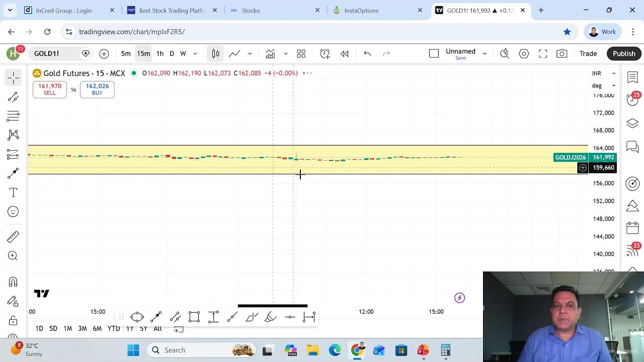Screen dimensions: 644x362
Task: Switch to Best Stock Trading Platform tab
Action: 171,10
